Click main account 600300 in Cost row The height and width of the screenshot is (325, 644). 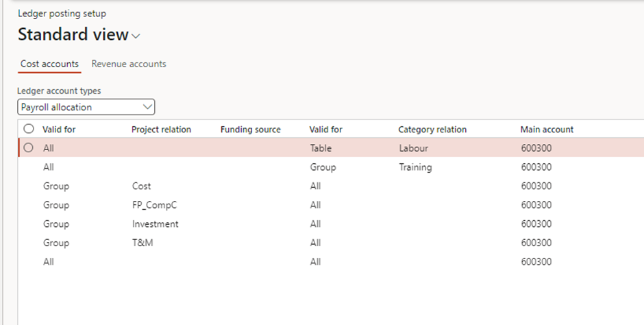coord(536,186)
